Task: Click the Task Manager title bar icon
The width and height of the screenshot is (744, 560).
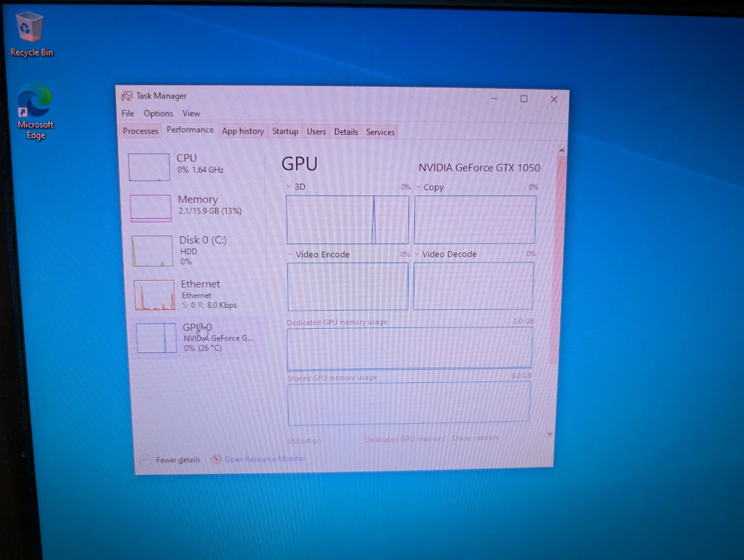Action: (x=127, y=96)
